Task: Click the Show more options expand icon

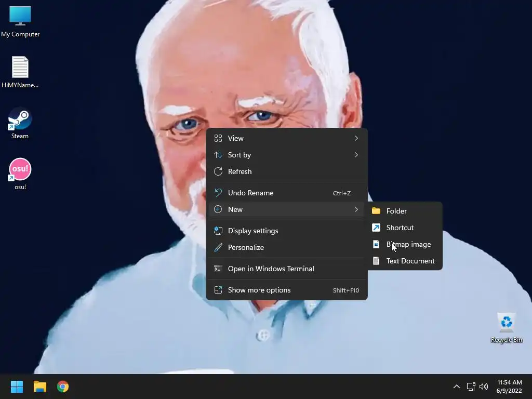Action: tap(218, 290)
